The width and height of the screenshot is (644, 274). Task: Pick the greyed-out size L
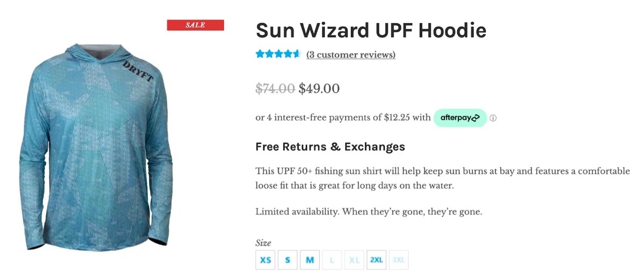(x=332, y=260)
